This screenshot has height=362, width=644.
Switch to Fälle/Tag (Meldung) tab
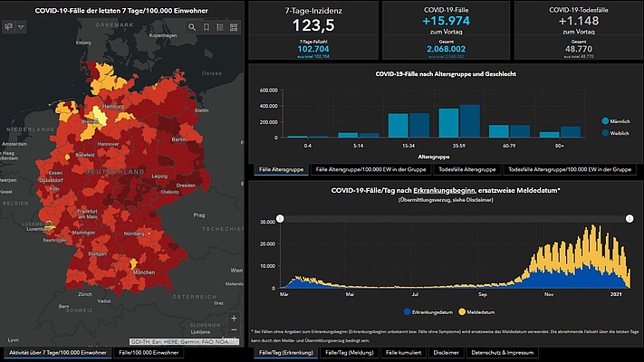(350, 353)
